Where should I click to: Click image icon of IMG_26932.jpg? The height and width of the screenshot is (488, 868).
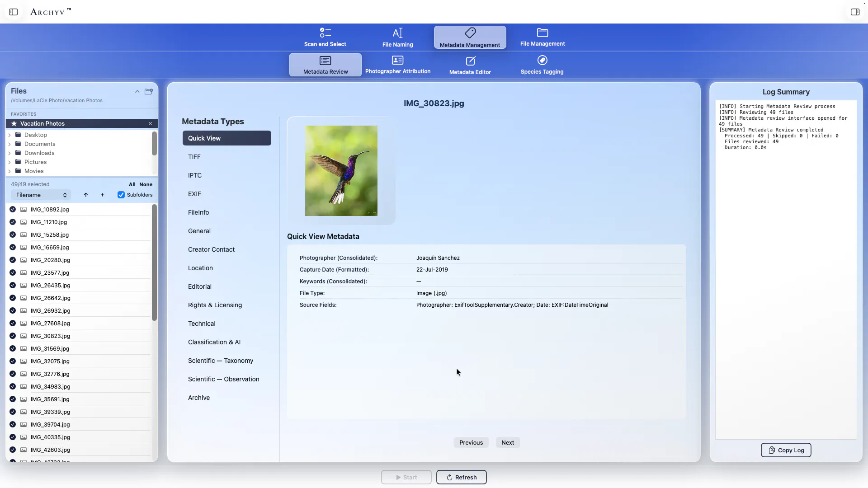pyautogui.click(x=24, y=311)
